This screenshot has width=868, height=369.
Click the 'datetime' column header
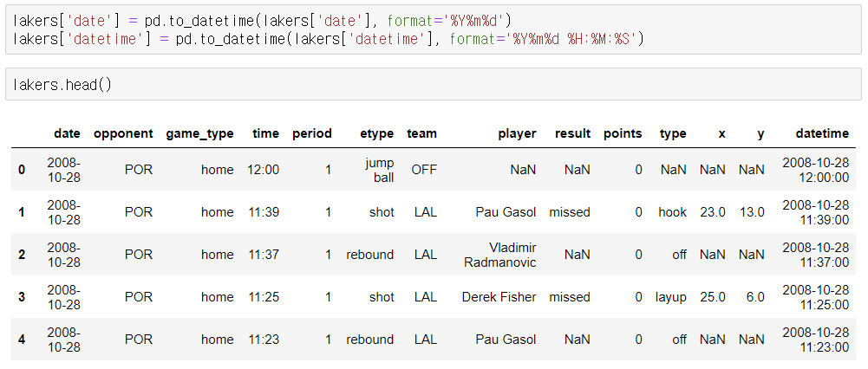click(x=821, y=133)
